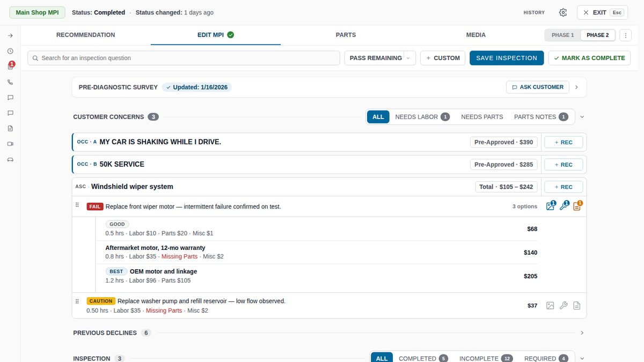This screenshot has width=644, height=362.
Task: Add a Custom inspection item
Action: coord(443,58)
